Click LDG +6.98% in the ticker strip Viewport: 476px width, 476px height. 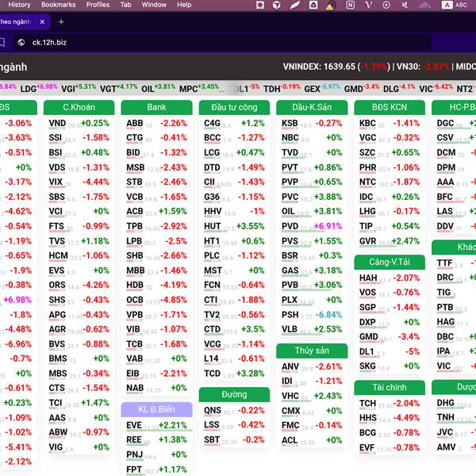39,88
